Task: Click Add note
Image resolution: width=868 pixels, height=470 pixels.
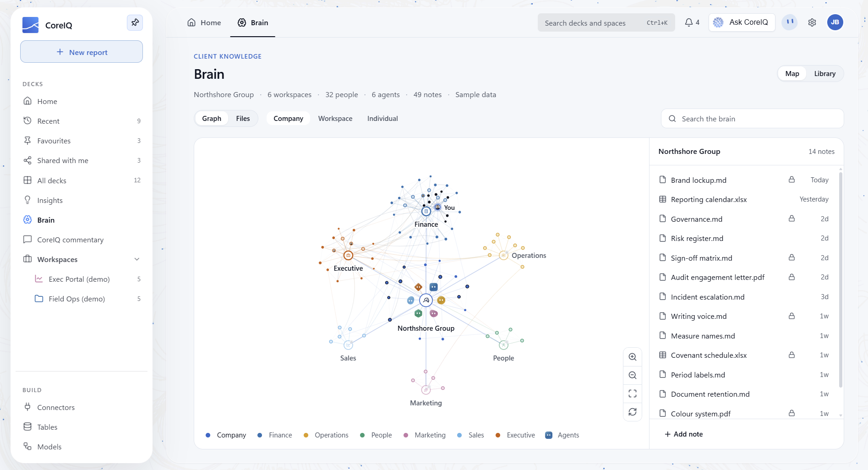Action: pos(683,434)
